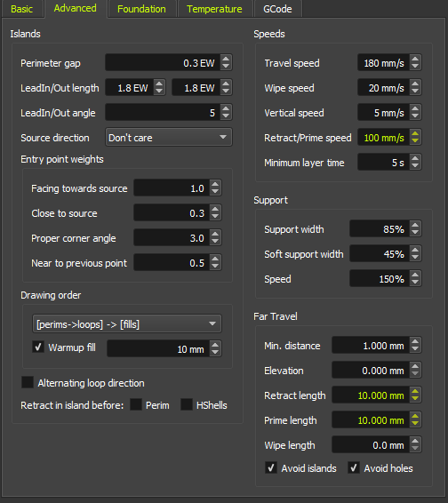Select the Elevation input field
448x503 pixels.
[x=371, y=370]
